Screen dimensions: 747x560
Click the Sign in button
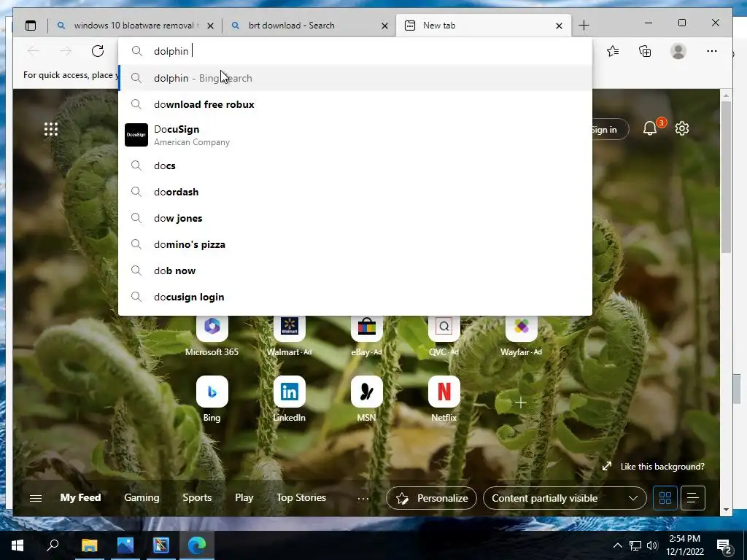click(609, 130)
